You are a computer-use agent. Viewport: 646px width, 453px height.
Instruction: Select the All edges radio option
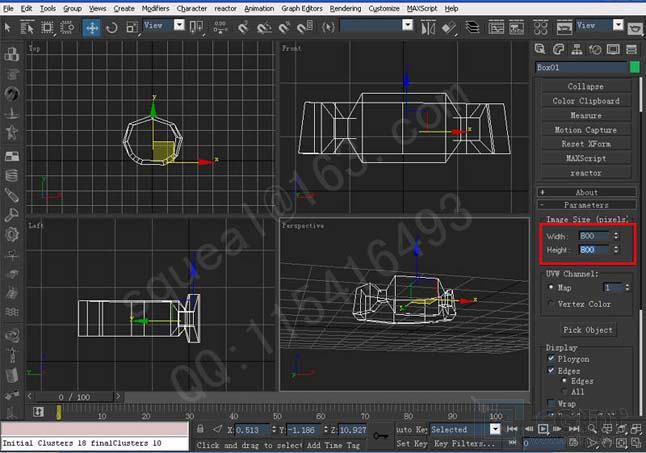(x=564, y=391)
